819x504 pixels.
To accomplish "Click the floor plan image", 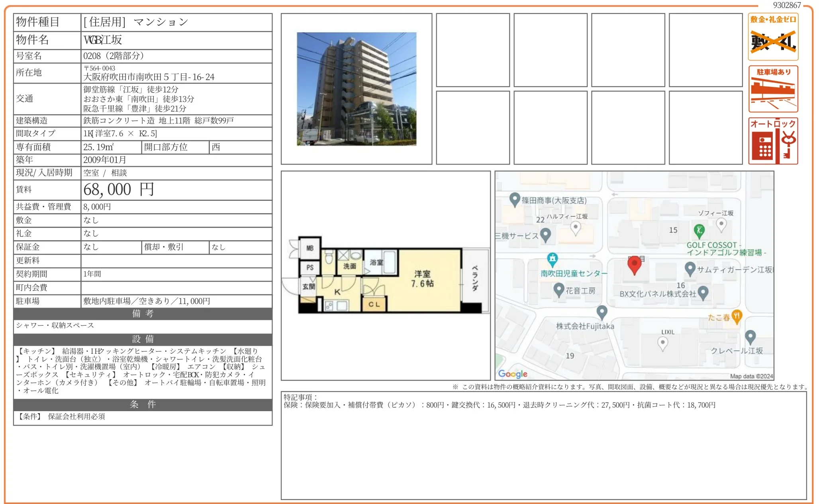I will click(386, 275).
